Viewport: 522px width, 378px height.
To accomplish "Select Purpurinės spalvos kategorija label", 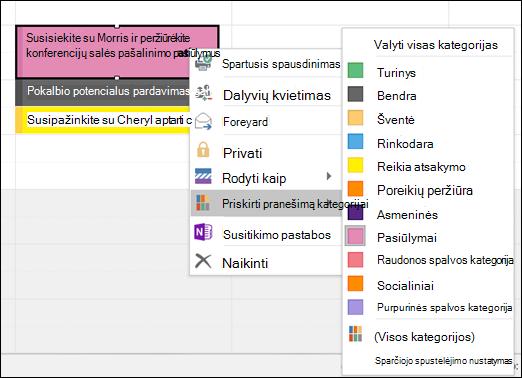I will click(445, 307).
